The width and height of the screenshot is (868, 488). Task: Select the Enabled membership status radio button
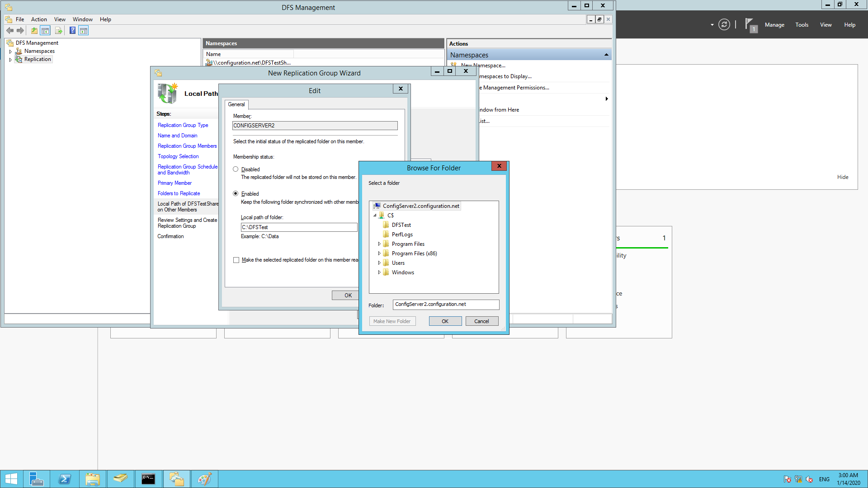pos(236,193)
